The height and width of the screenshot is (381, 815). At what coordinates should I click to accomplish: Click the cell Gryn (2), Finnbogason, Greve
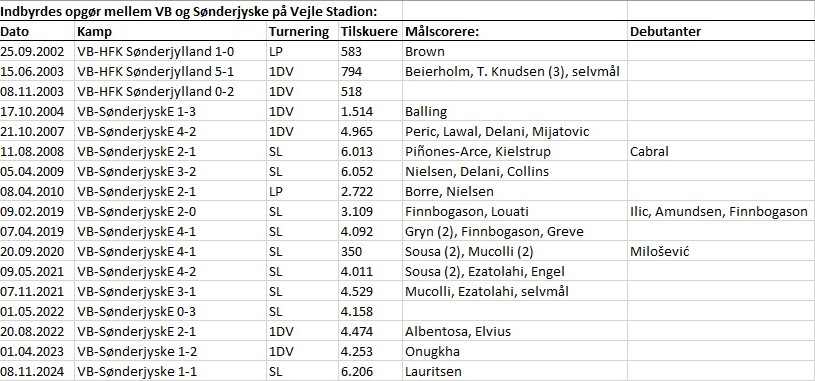(515, 231)
